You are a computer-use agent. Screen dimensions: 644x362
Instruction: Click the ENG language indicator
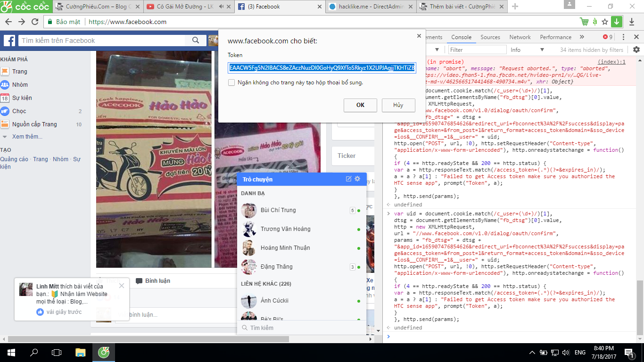tap(579, 352)
